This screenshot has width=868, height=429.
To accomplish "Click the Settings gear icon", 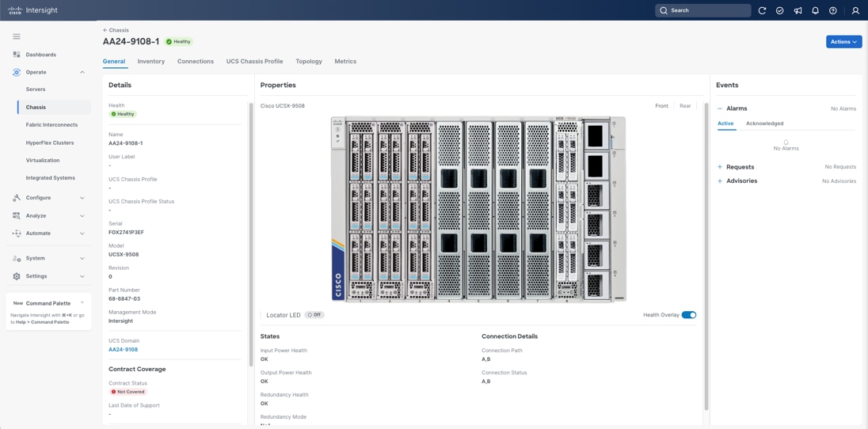I will (x=17, y=275).
